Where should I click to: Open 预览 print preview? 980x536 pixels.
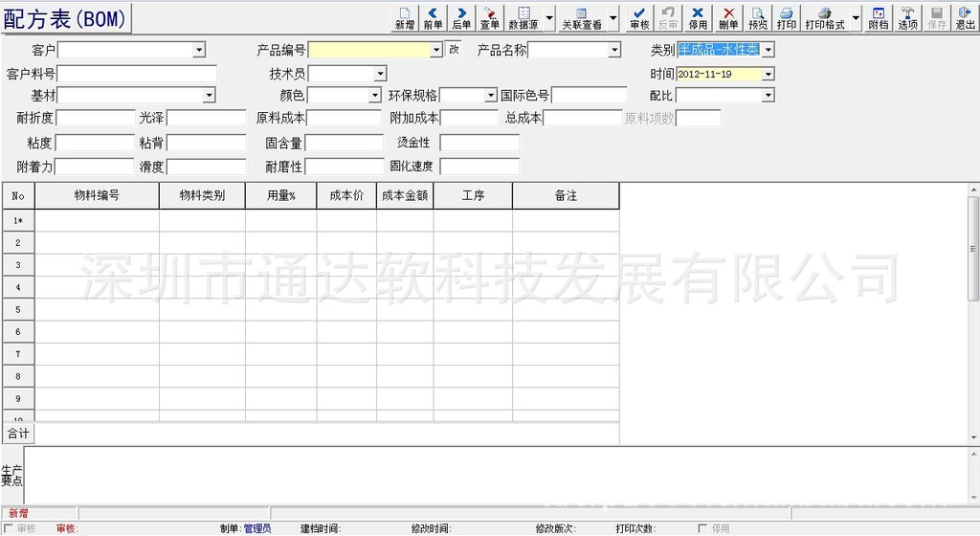pos(758,18)
